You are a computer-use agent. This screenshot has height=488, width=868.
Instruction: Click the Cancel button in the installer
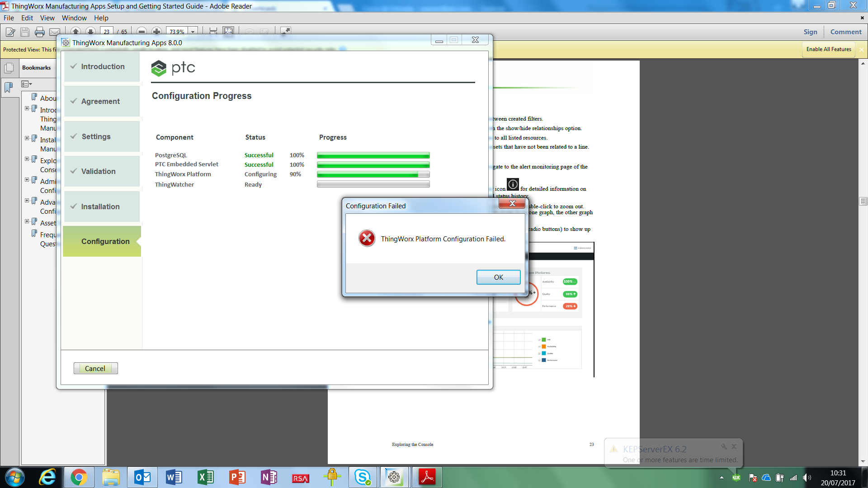pos(95,368)
